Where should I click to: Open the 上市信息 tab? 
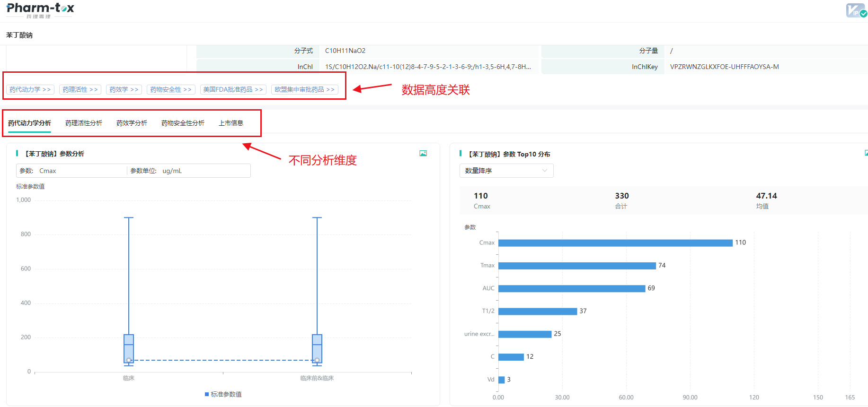coord(231,123)
